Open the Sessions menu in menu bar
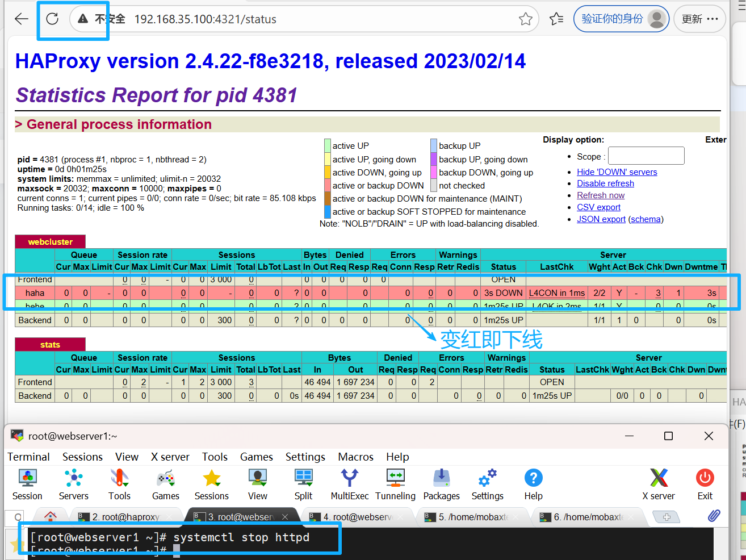 82,457
